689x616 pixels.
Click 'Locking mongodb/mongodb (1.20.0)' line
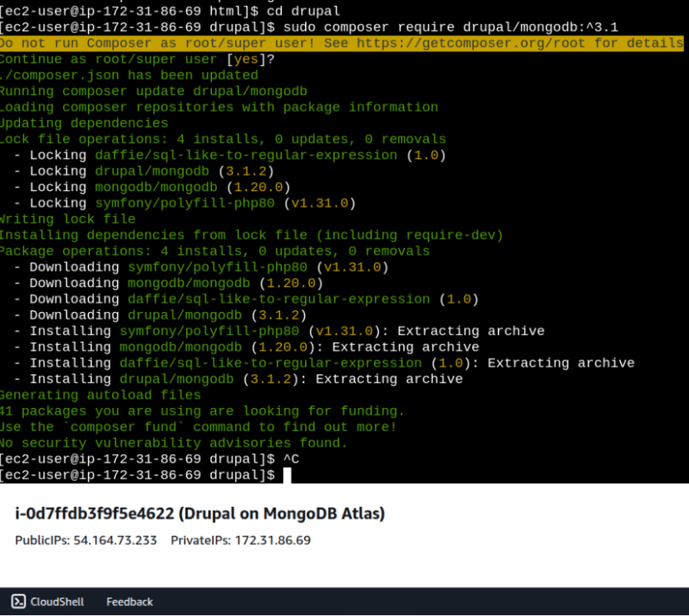point(153,187)
